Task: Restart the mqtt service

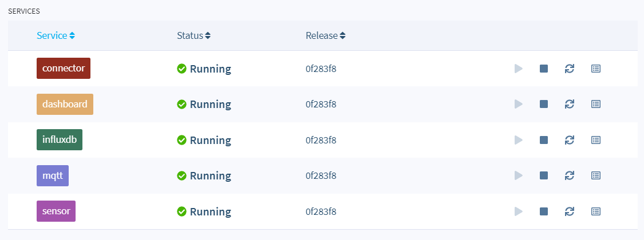Action: click(x=569, y=175)
